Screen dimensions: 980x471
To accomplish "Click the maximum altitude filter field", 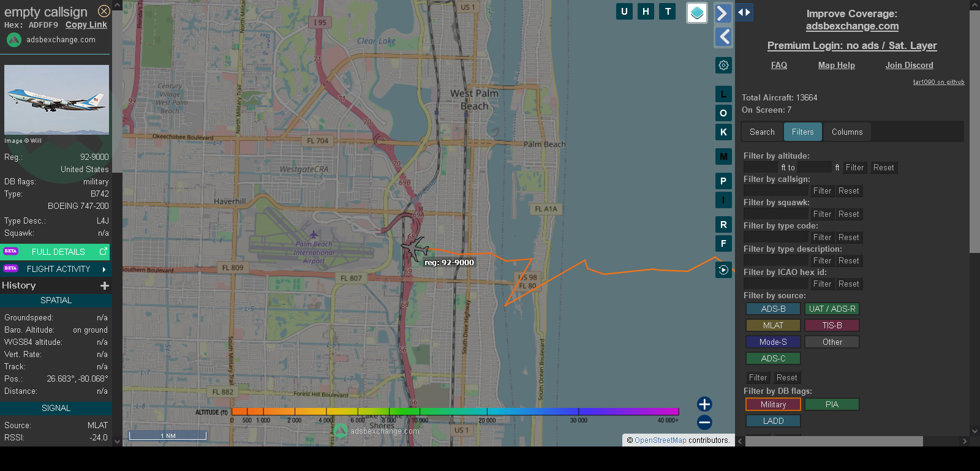I will (814, 167).
